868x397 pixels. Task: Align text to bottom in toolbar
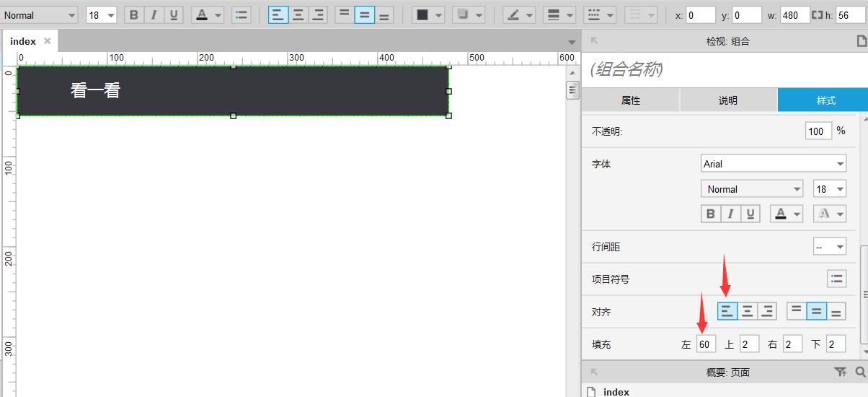384,15
